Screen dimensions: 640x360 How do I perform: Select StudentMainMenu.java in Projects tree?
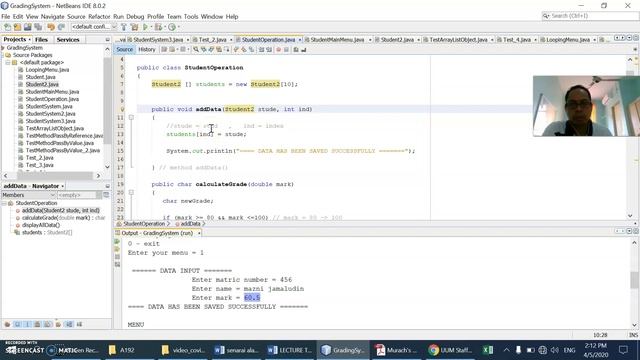click(52, 92)
